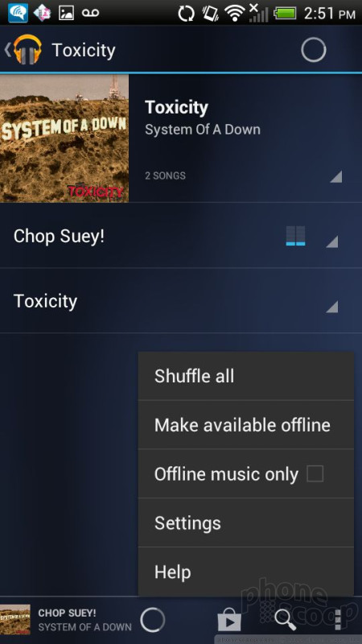Play the Toxicity song row
The width and height of the screenshot is (362, 644).
pyautogui.click(x=181, y=300)
